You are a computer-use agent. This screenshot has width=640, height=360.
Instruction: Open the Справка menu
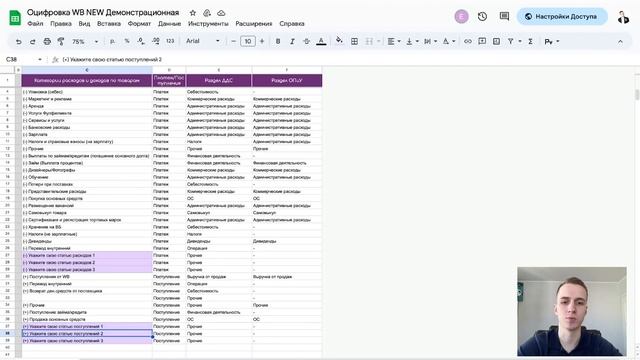pos(292,24)
